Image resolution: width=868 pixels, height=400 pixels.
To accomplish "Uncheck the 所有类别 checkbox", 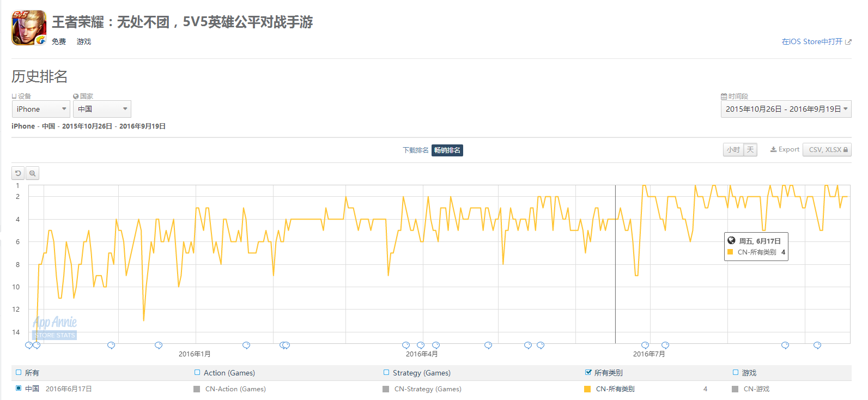I will click(588, 372).
